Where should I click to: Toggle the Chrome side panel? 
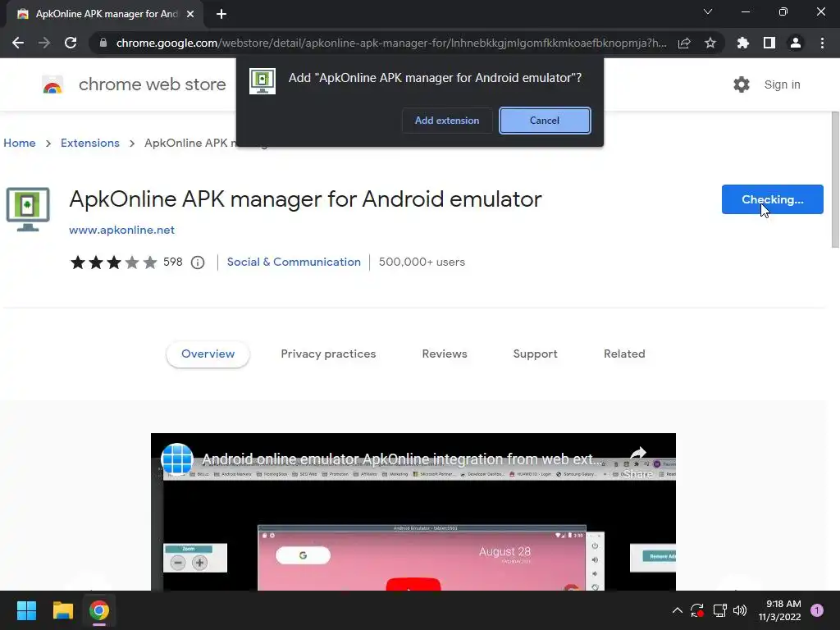coord(769,43)
